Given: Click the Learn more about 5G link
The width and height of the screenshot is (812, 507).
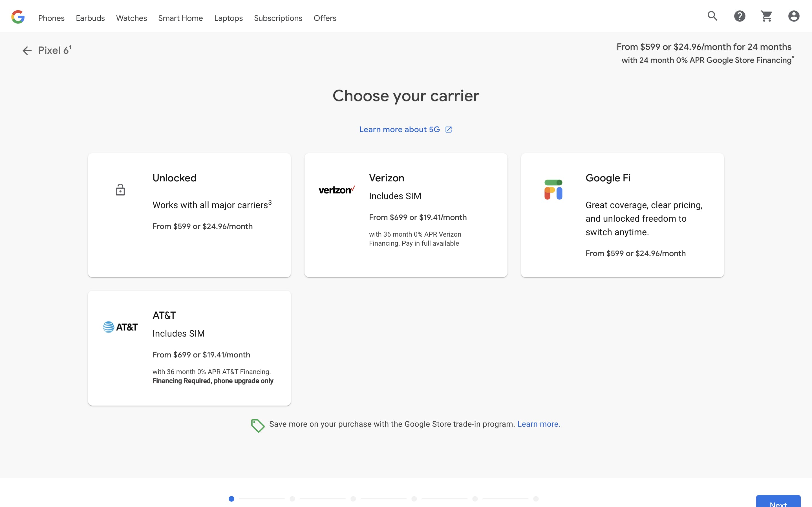Looking at the screenshot, I should (x=400, y=130).
